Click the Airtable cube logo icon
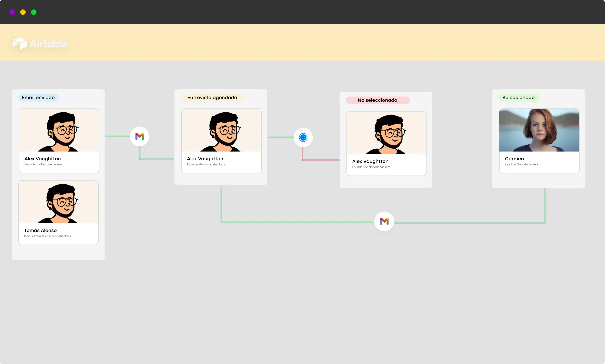Screen dimensions: 605x364 (20, 43)
